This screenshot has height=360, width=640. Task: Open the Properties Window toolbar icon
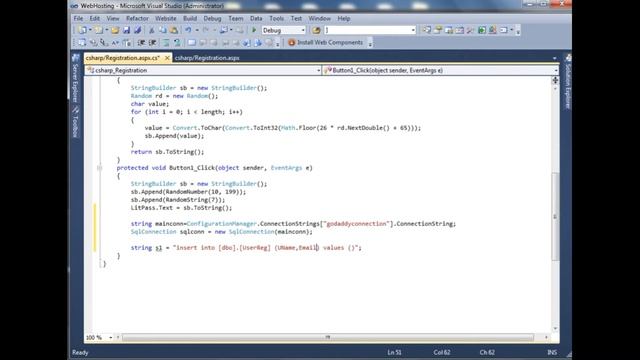coord(438,30)
